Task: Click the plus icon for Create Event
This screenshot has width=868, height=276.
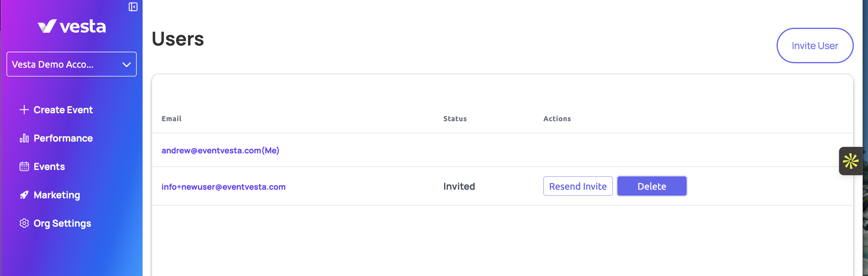Action: click(x=24, y=110)
